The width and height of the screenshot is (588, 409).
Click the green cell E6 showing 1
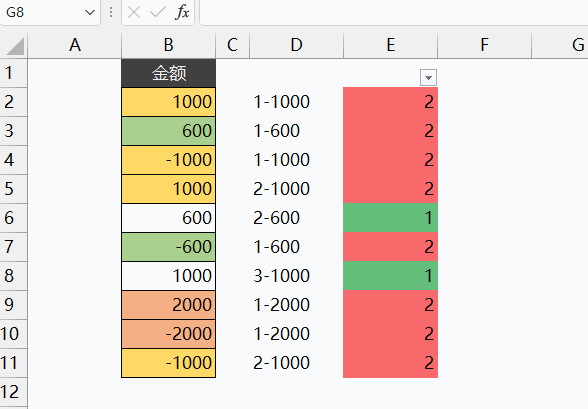pyautogui.click(x=390, y=218)
